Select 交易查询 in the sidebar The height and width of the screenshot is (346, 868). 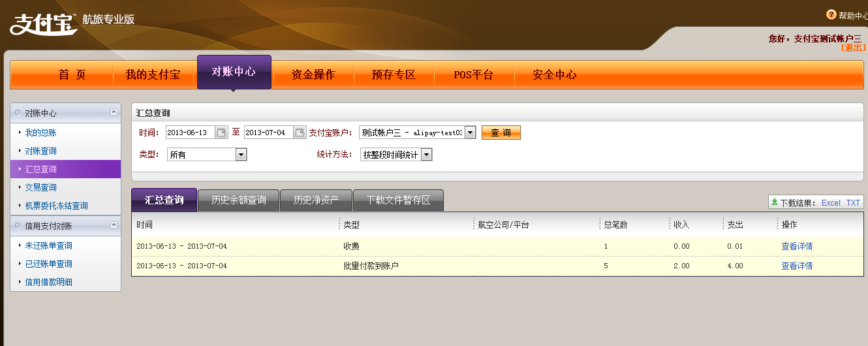click(41, 187)
